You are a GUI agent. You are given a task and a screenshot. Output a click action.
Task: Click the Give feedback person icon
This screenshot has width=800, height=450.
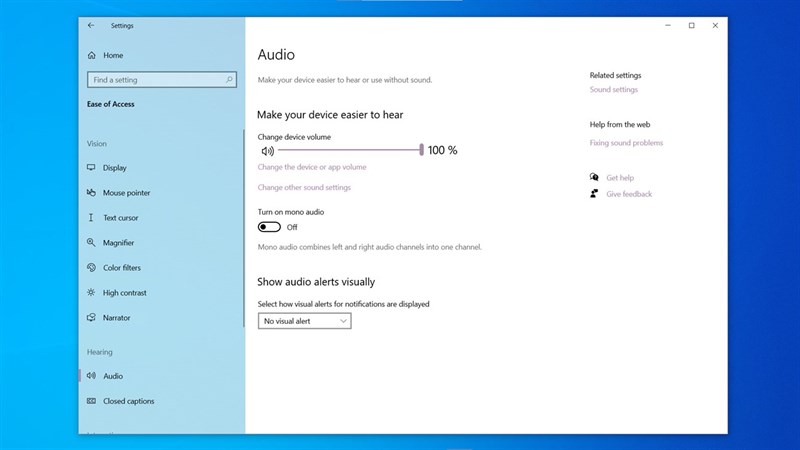pyautogui.click(x=594, y=193)
